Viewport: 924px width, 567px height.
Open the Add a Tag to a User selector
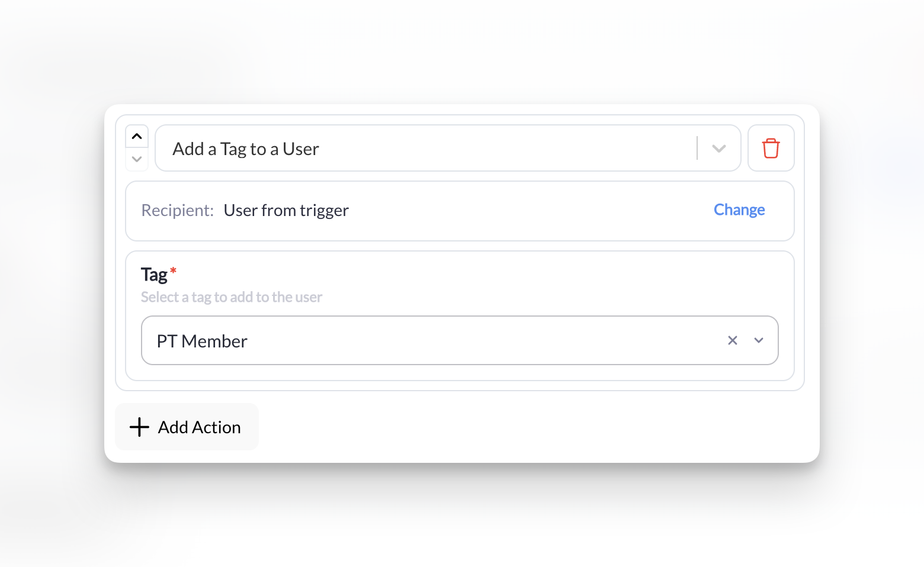pos(448,149)
